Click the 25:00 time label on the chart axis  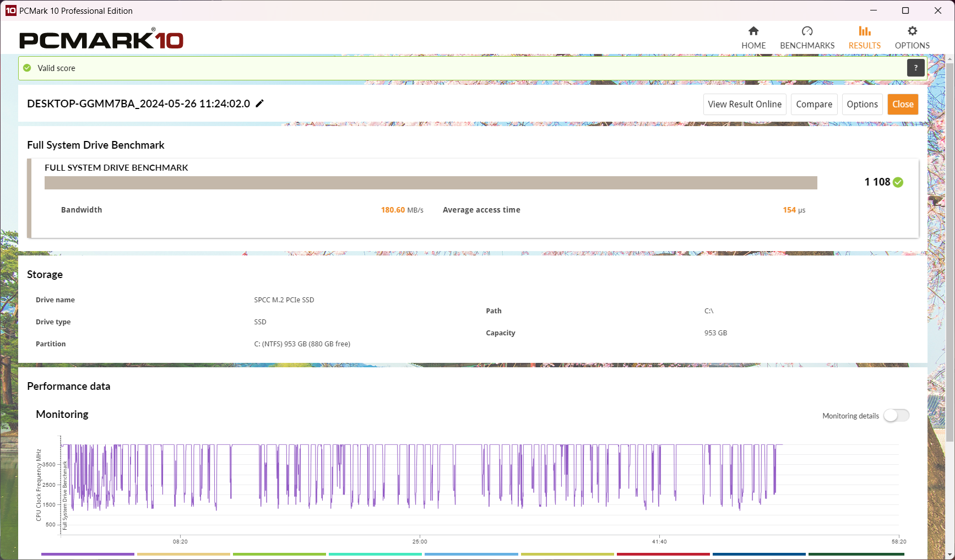pyautogui.click(x=420, y=542)
